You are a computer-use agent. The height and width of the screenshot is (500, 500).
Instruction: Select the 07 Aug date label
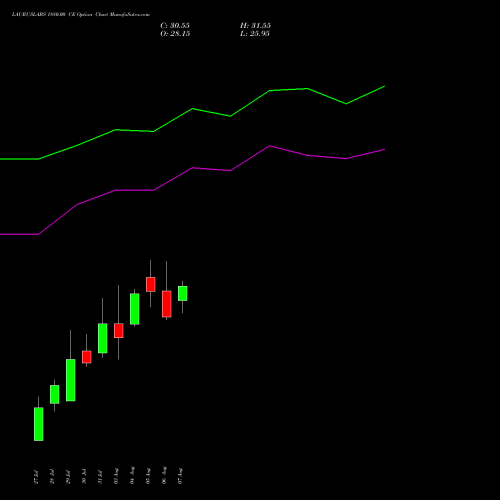tap(180, 476)
